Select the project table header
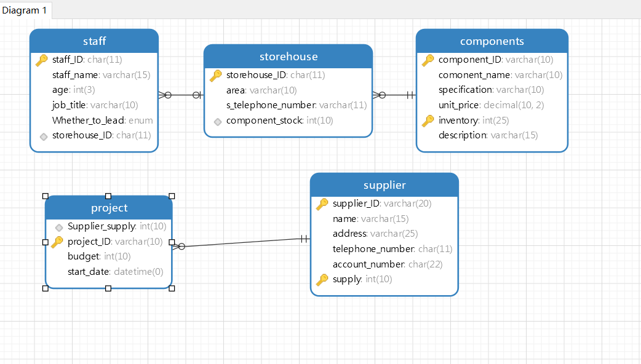This screenshot has height=364, width=641. click(109, 208)
